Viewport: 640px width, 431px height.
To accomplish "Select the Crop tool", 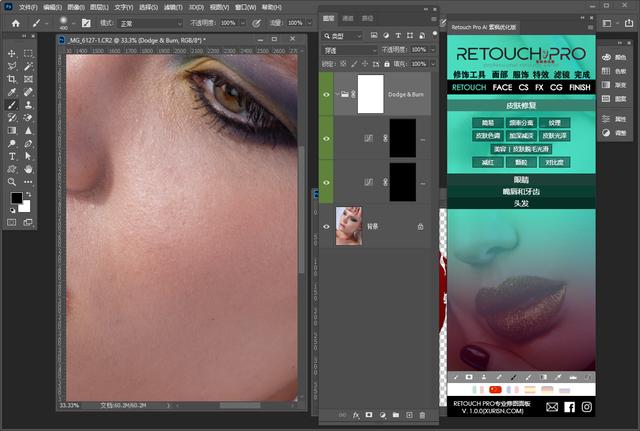I will (x=12, y=79).
